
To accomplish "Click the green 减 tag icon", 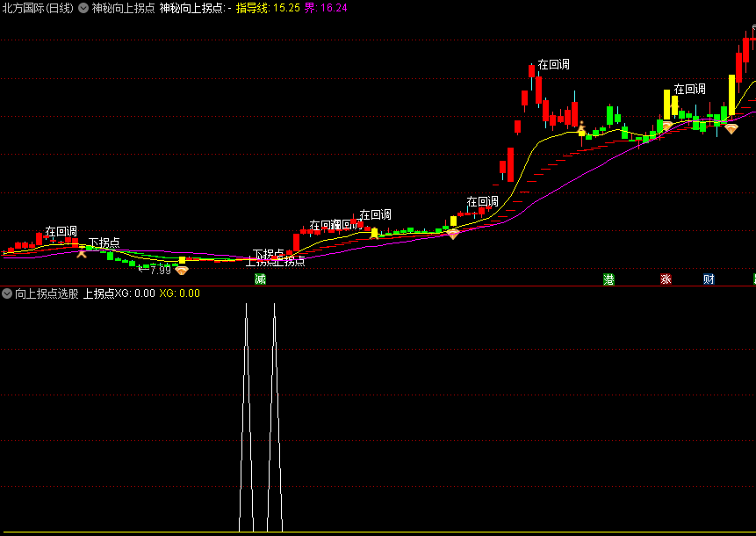I will pos(261,279).
